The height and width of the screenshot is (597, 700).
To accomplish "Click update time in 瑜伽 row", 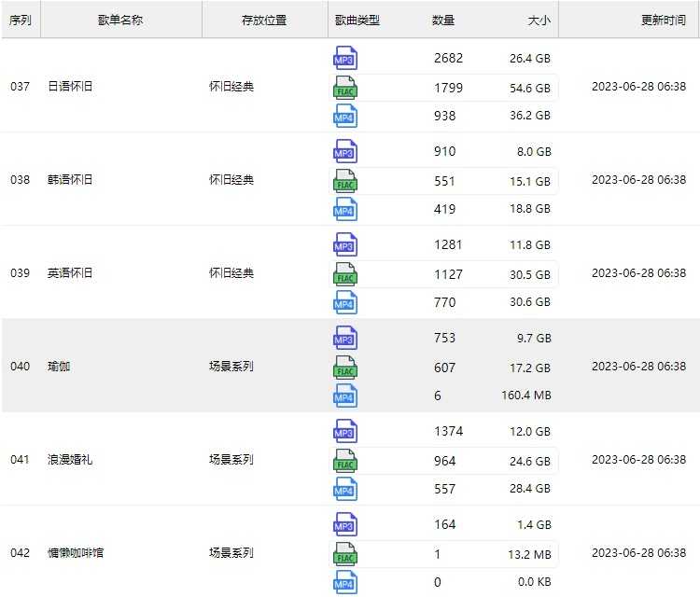I will coord(638,366).
